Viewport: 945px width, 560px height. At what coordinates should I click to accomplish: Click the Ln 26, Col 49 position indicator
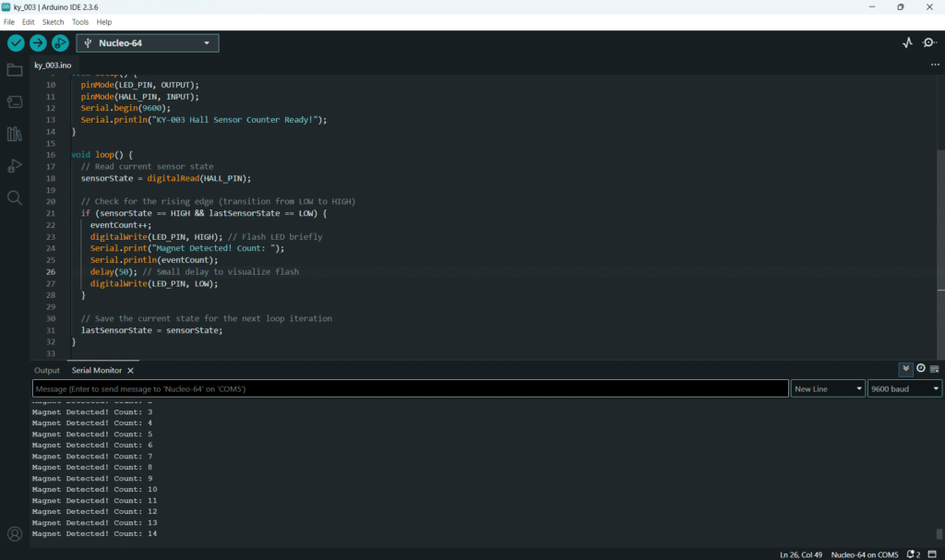(x=801, y=554)
